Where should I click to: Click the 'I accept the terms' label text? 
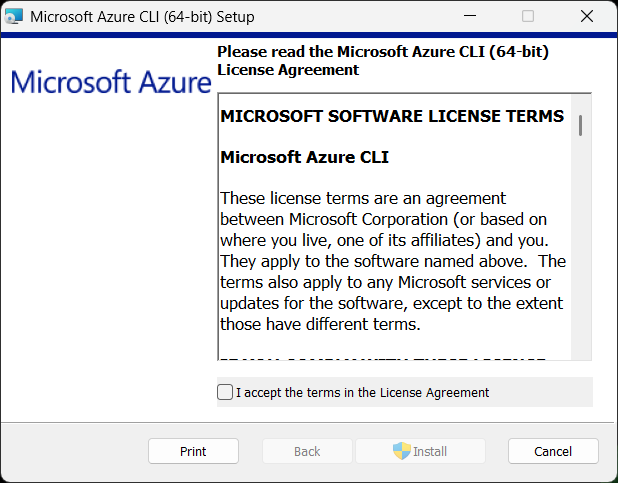point(362,393)
